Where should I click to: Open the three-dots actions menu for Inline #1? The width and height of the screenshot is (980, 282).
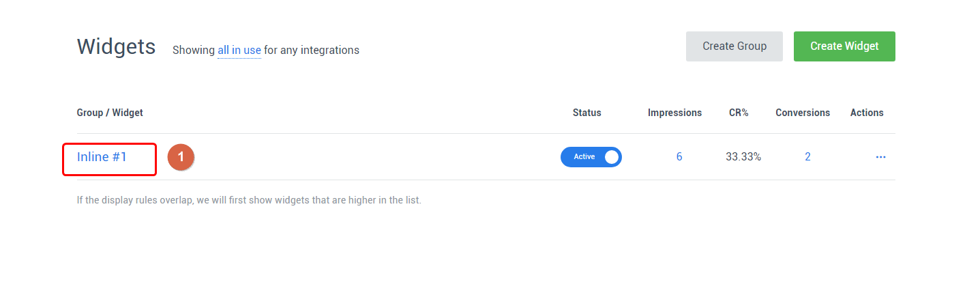[x=880, y=157]
